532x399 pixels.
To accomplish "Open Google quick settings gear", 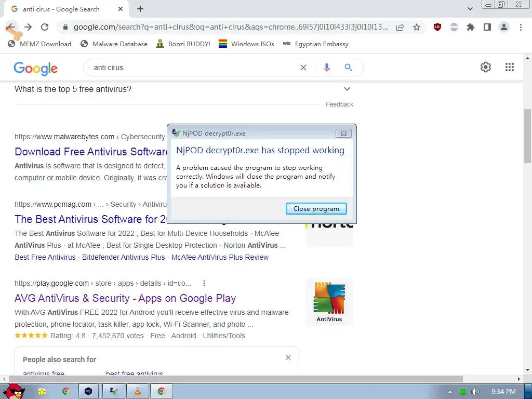I will pyautogui.click(x=486, y=67).
